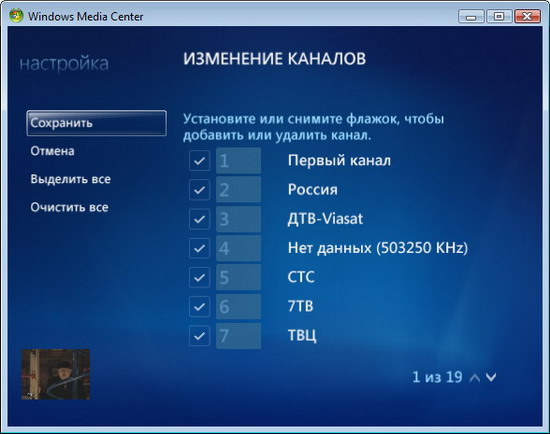Uncheck the СТС channel checkbox
This screenshot has height=434, width=550.
point(200,278)
